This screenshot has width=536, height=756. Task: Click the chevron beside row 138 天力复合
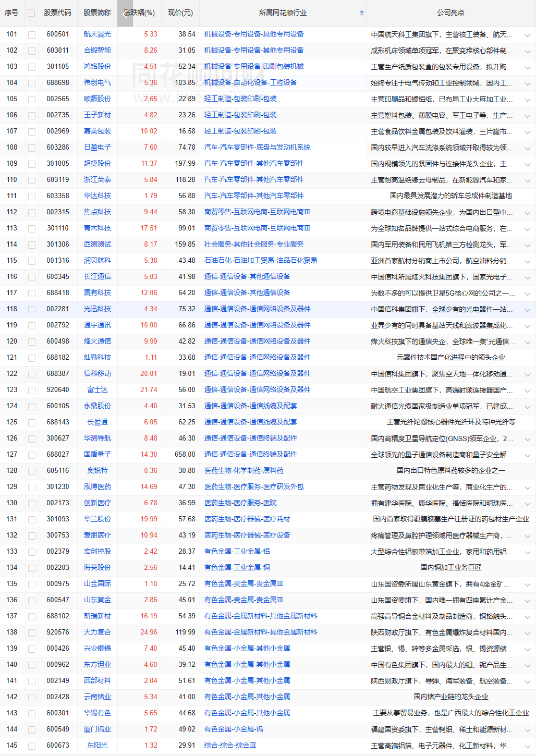(x=527, y=633)
